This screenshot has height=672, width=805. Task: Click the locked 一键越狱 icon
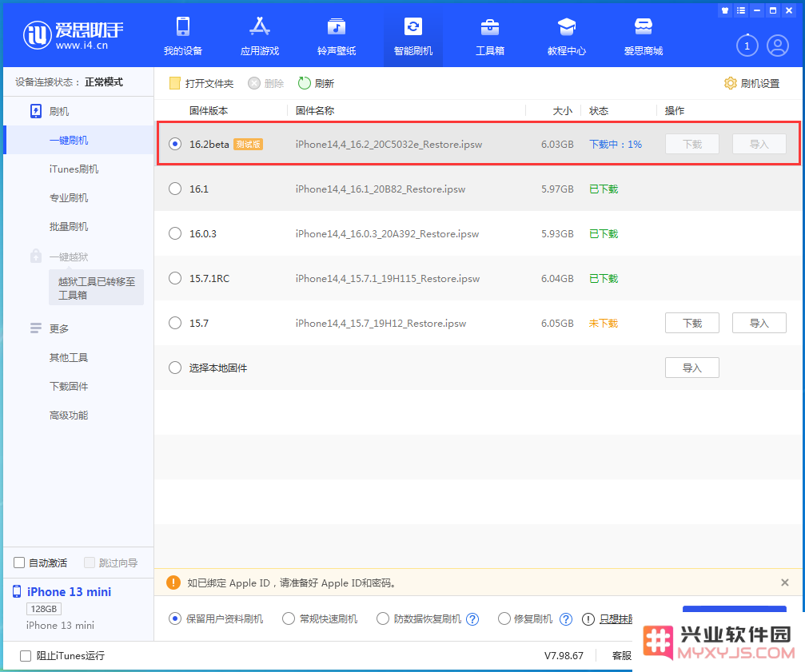(36, 256)
